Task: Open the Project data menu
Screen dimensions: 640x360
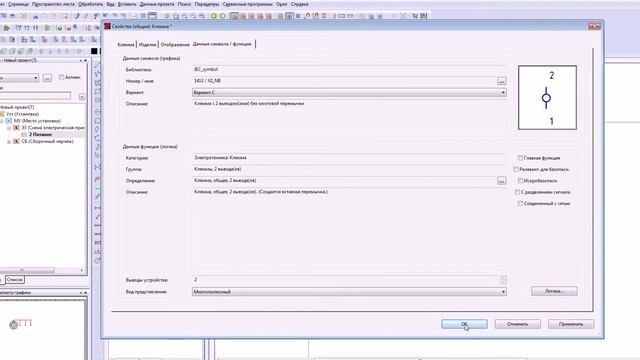Action: [157, 4]
